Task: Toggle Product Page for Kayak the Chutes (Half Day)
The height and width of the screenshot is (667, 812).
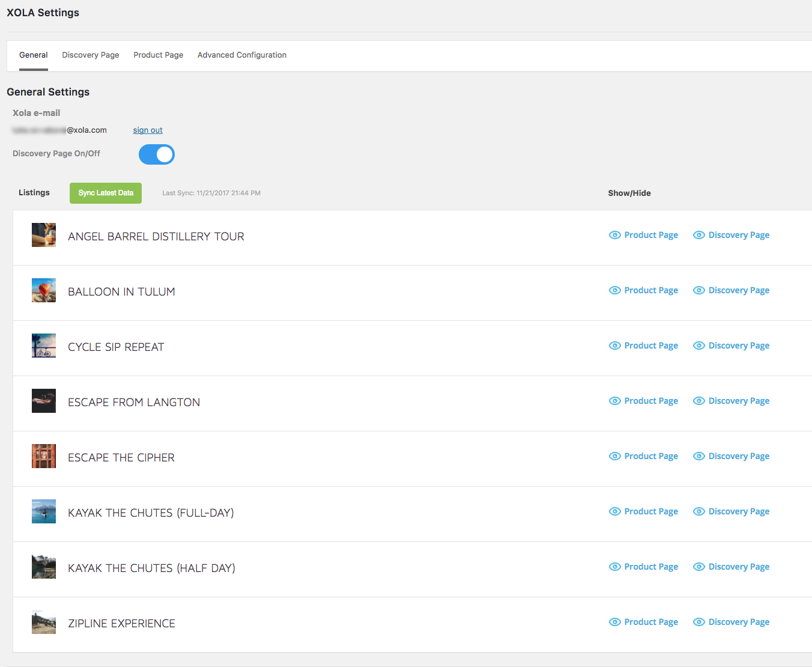Action: click(x=643, y=567)
